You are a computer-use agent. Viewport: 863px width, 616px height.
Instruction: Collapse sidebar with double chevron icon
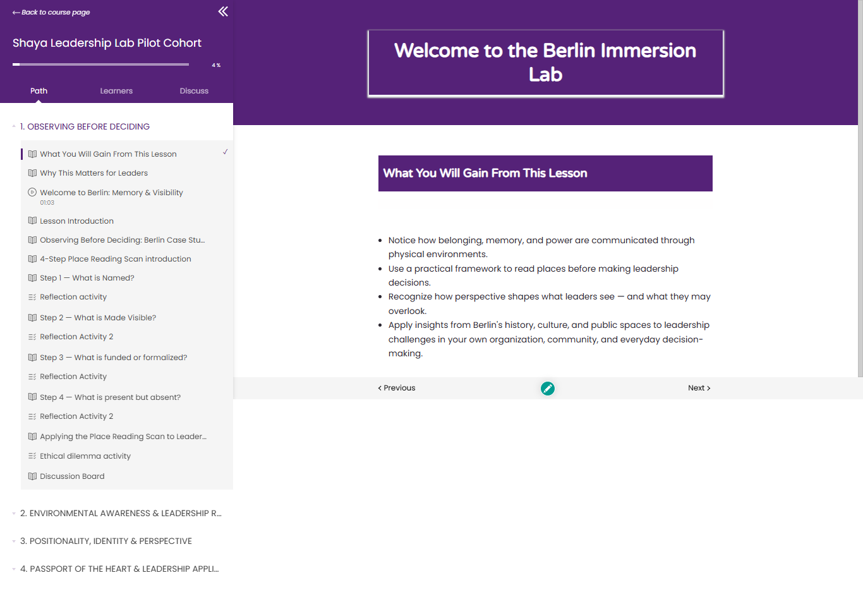(x=223, y=11)
